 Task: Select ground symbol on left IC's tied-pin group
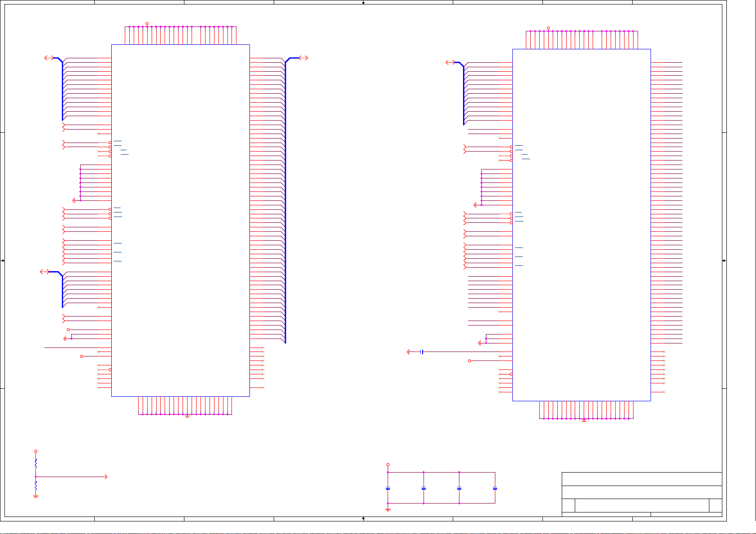tap(74, 200)
